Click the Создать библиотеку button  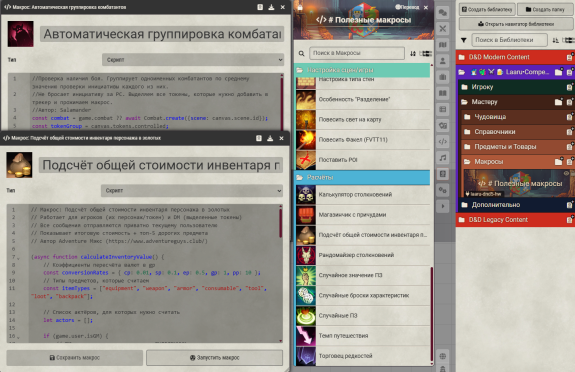pyautogui.click(x=487, y=10)
